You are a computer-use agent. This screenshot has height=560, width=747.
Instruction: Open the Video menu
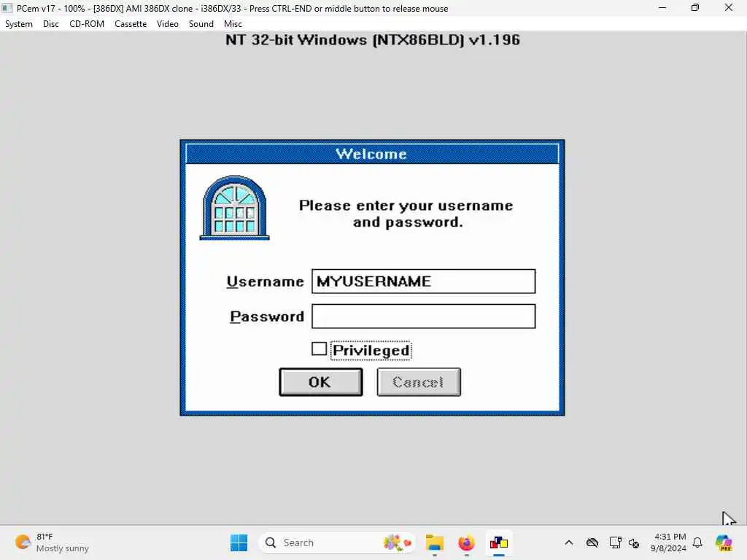[x=168, y=24]
